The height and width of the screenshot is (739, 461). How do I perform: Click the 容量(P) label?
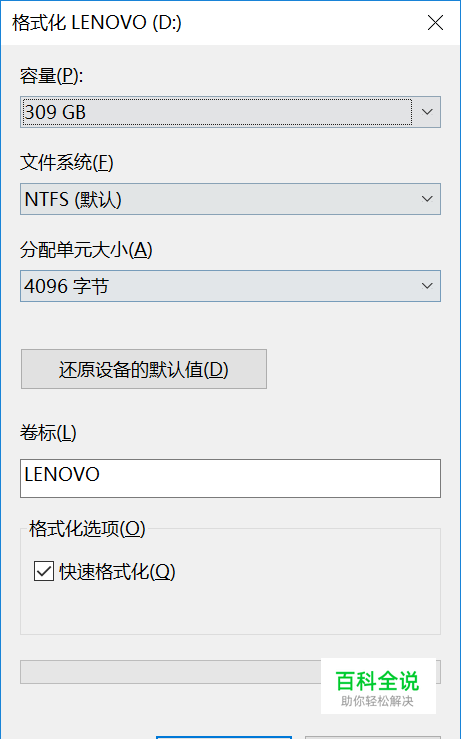pyautogui.click(x=51, y=75)
